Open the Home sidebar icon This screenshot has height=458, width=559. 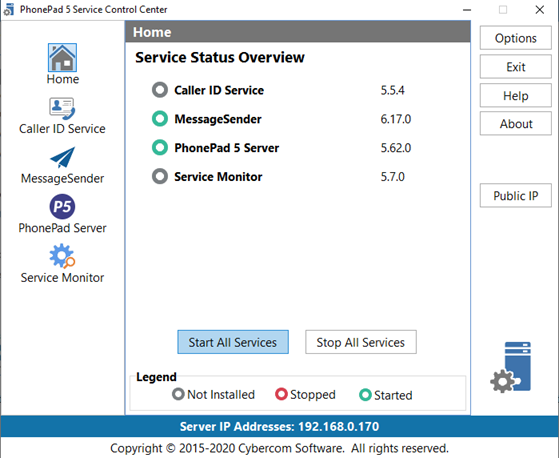coord(62,58)
